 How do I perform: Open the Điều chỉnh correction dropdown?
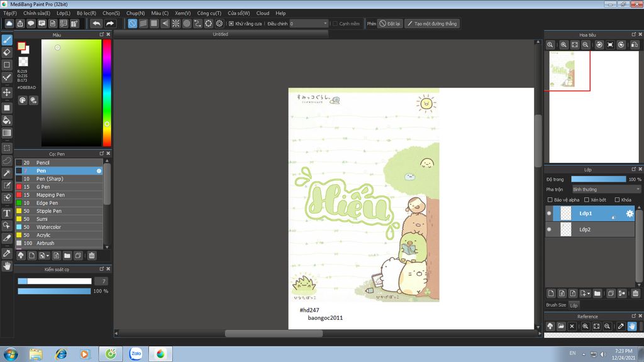pos(309,24)
